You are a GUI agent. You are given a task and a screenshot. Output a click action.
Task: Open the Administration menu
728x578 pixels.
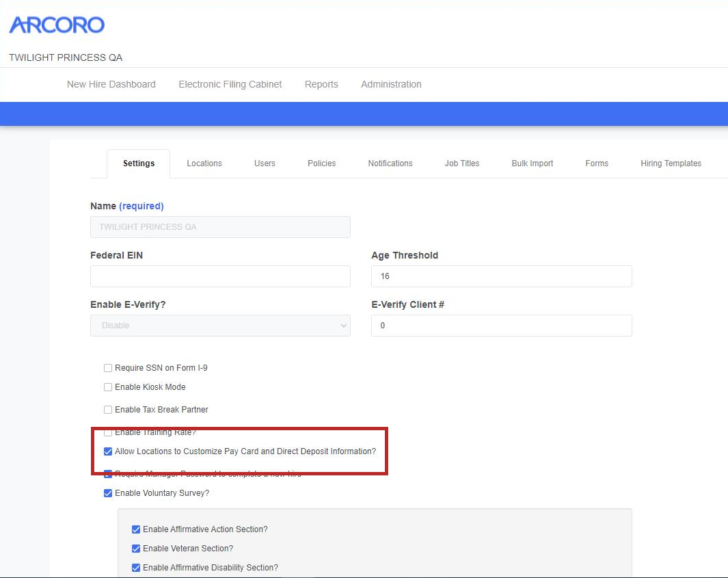point(391,84)
